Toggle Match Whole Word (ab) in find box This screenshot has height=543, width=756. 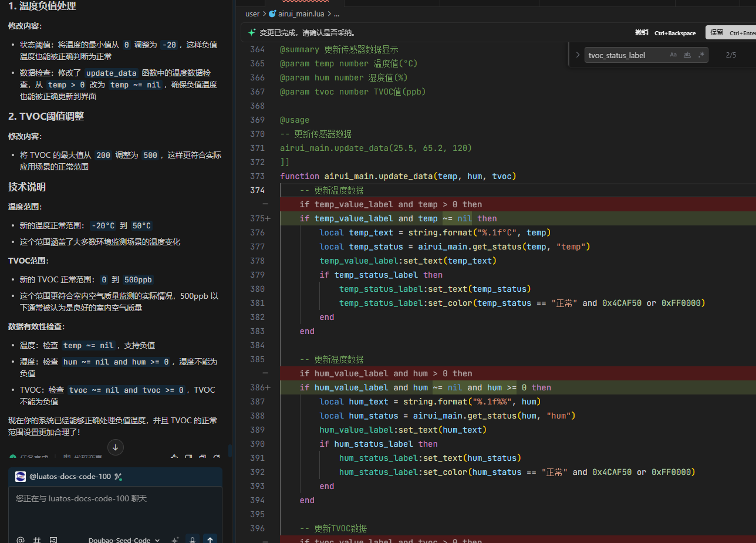(687, 55)
